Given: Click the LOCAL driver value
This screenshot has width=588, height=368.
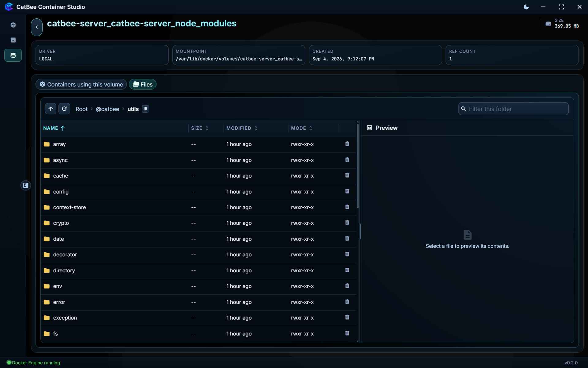Looking at the screenshot, I should click(x=46, y=59).
